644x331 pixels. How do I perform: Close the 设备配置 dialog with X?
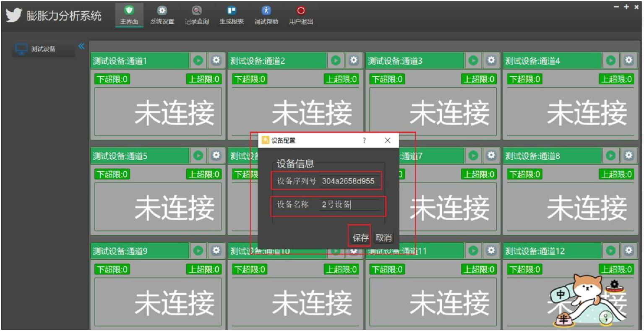[388, 141]
